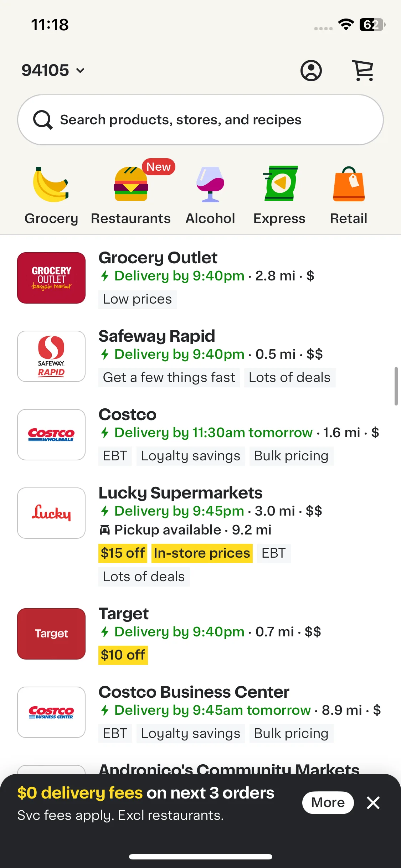This screenshot has width=401, height=868.
Task: Expand the 94105 zip code dropdown
Action: pos(53,70)
